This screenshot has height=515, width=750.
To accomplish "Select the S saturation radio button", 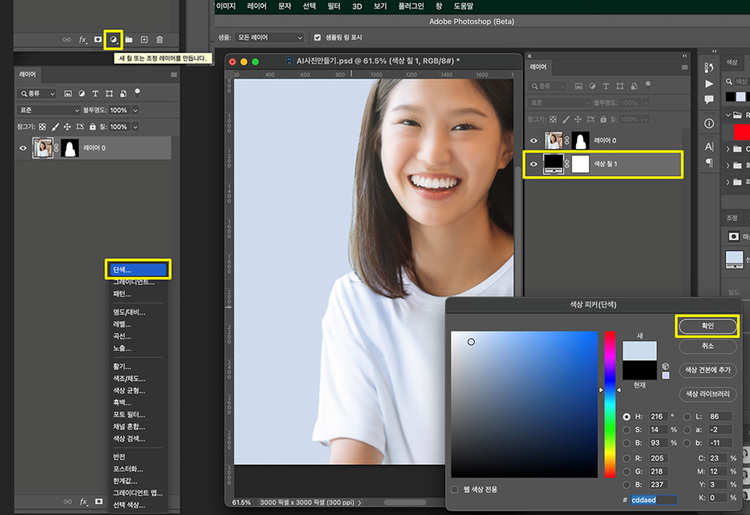I will point(627,429).
